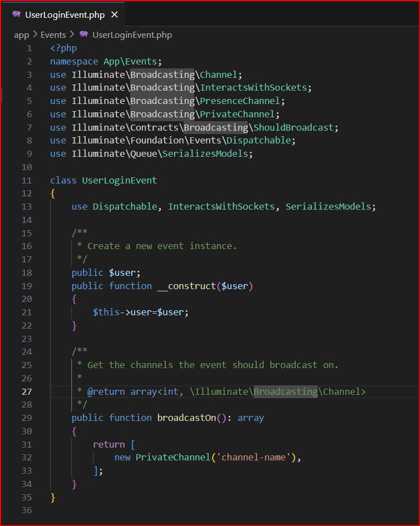Open the UserLoginEvent.php breadcrumb file picker
This screenshot has width=420, height=526.
click(132, 34)
